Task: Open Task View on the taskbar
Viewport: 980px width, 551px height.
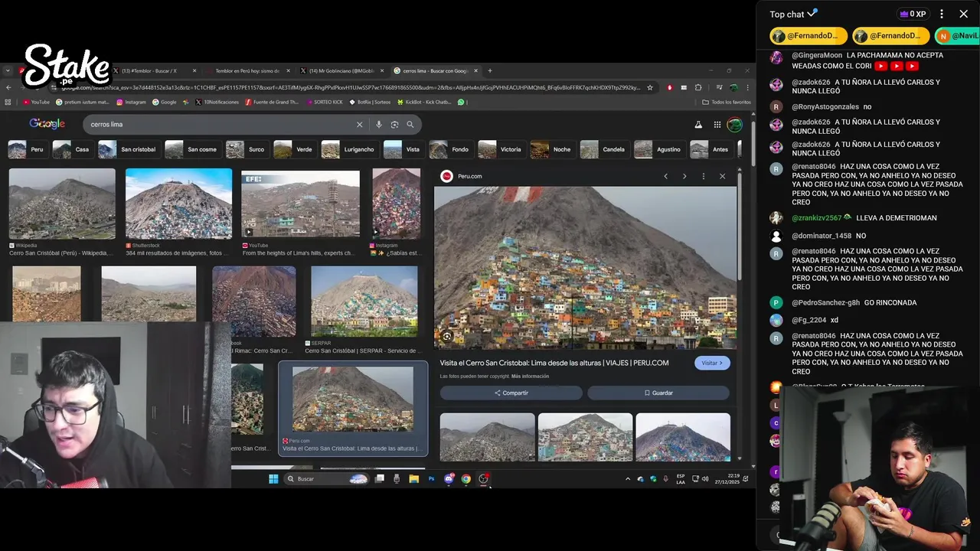Action: (x=379, y=479)
